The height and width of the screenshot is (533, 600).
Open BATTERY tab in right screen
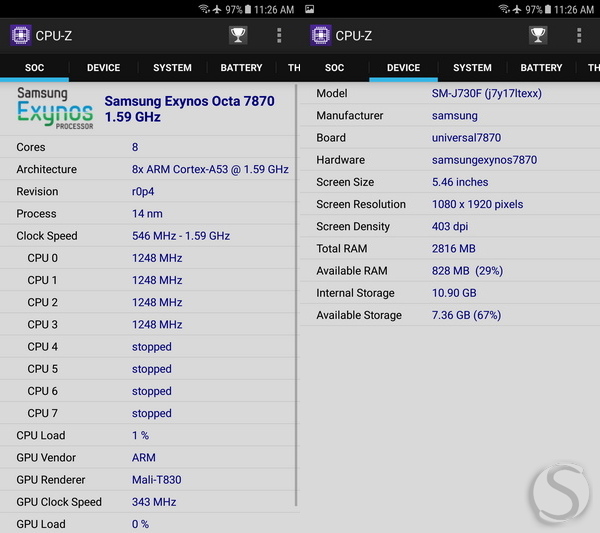click(x=541, y=68)
